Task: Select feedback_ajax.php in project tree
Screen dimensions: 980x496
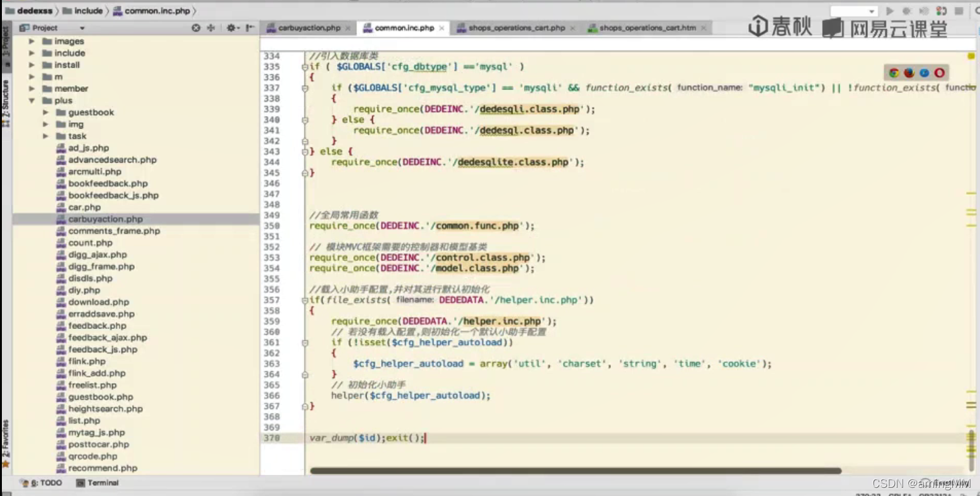Action: click(x=107, y=338)
